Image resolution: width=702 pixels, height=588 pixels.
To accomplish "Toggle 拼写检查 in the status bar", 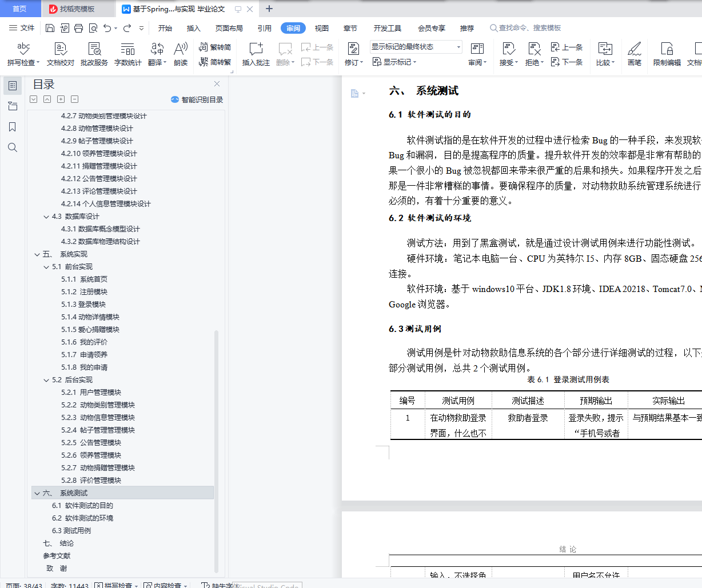I will coord(116,585).
